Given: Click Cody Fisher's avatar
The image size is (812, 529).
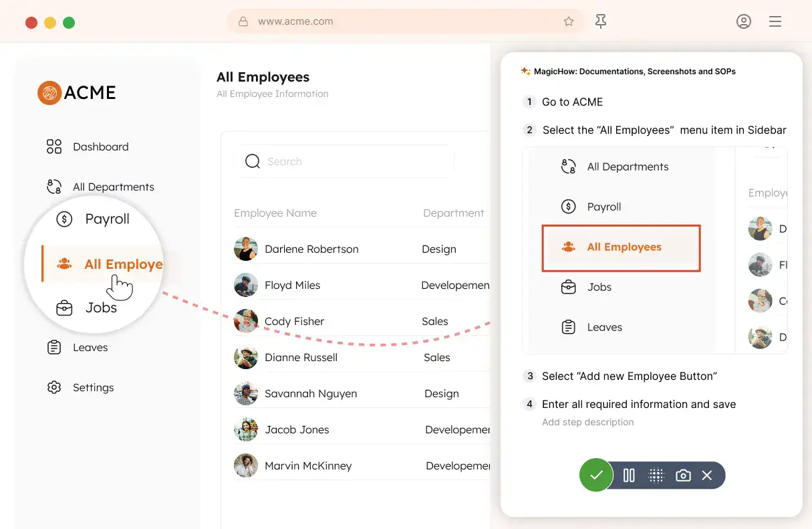Looking at the screenshot, I should point(246,322).
